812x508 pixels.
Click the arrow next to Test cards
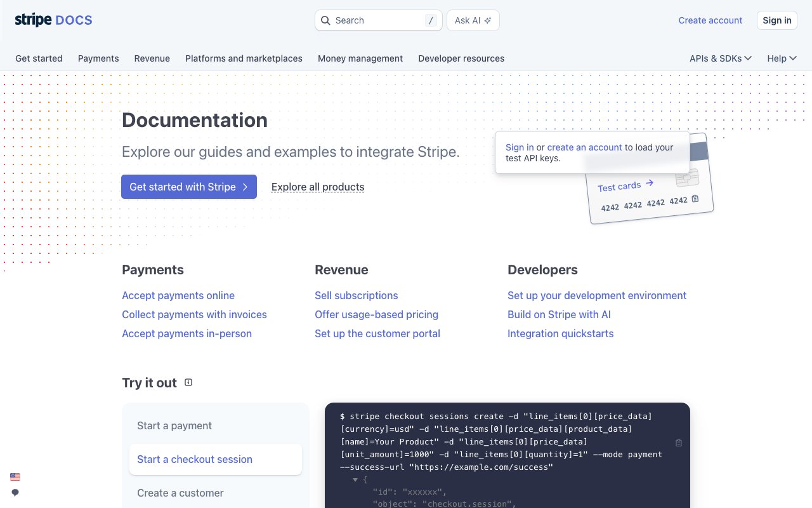(x=649, y=184)
